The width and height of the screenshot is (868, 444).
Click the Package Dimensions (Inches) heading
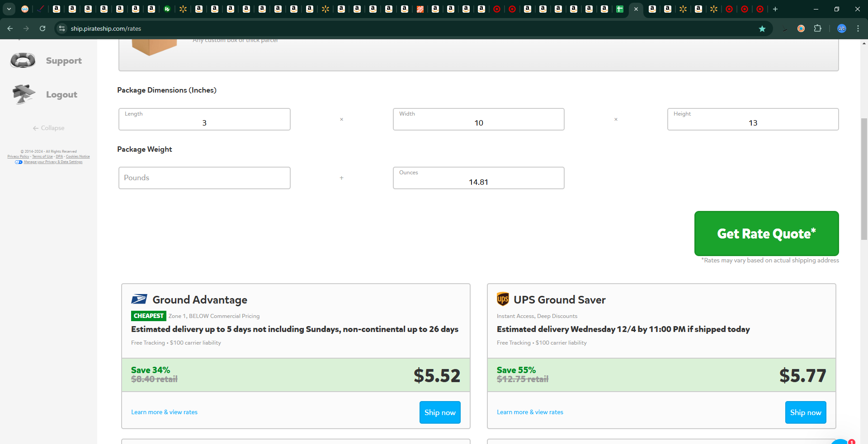click(x=167, y=90)
